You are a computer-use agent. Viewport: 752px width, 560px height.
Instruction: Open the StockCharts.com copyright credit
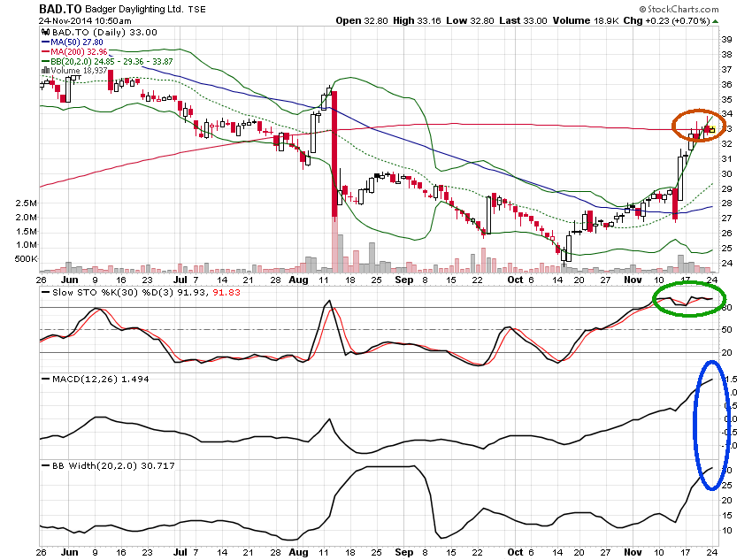tap(679, 9)
